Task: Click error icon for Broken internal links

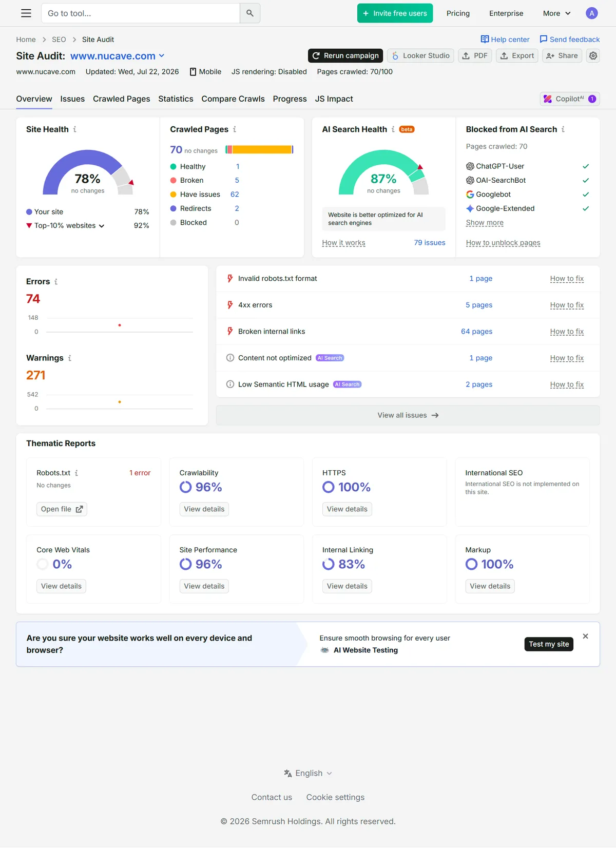Action: (x=230, y=332)
